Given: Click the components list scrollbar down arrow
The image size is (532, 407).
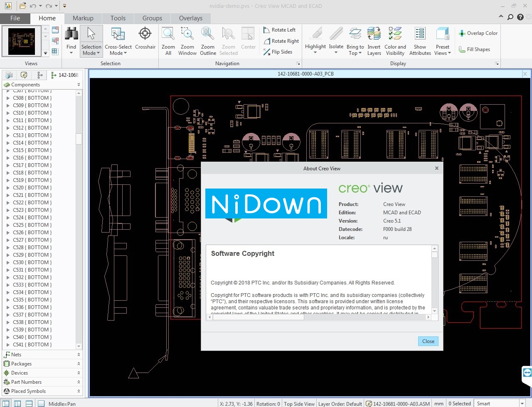Looking at the screenshot, I should click(x=79, y=346).
